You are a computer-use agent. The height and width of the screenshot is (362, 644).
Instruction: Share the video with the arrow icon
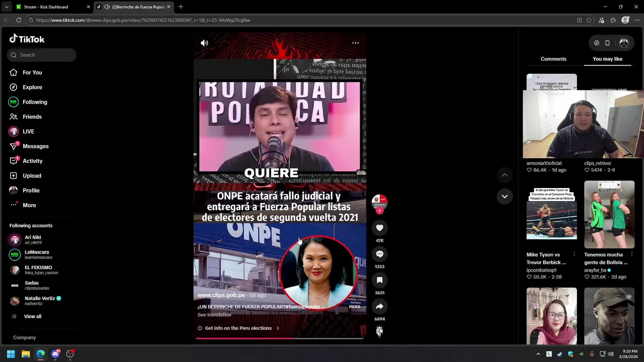click(x=379, y=306)
